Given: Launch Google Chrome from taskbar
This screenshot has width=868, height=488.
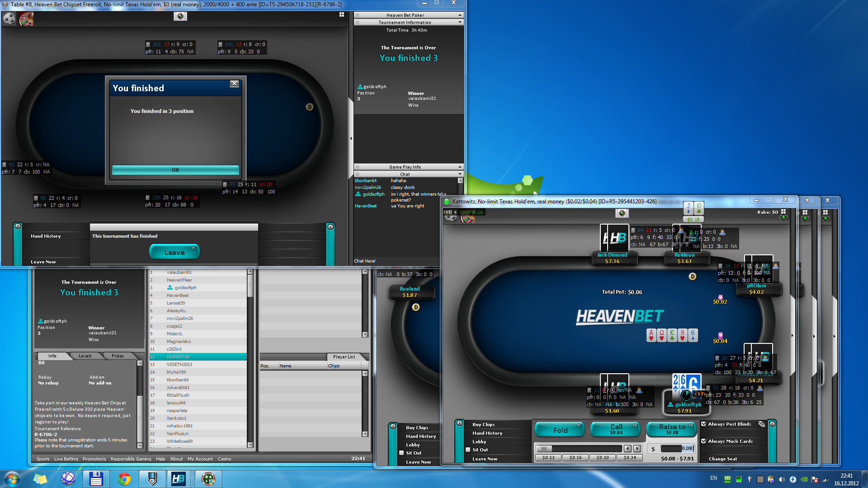Looking at the screenshot, I should (x=124, y=479).
